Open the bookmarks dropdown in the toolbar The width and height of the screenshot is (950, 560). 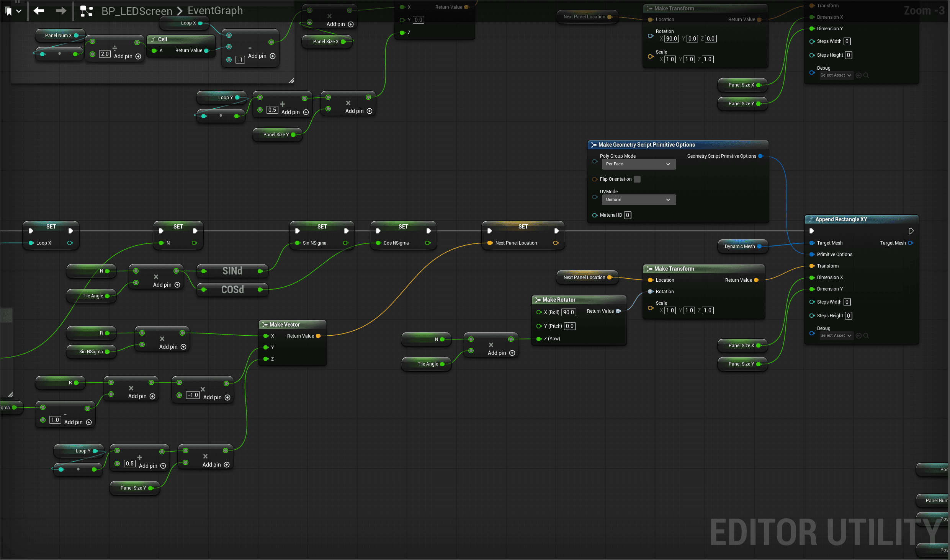coord(19,11)
